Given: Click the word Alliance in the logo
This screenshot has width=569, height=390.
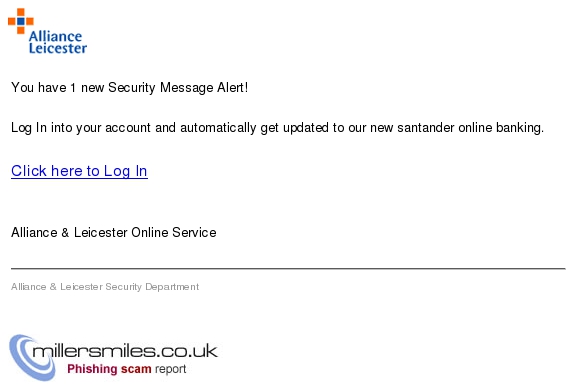Looking at the screenshot, I should 55,37.
